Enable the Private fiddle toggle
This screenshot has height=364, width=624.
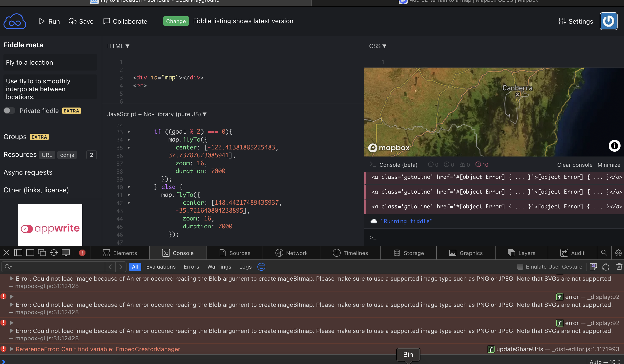pyautogui.click(x=9, y=110)
